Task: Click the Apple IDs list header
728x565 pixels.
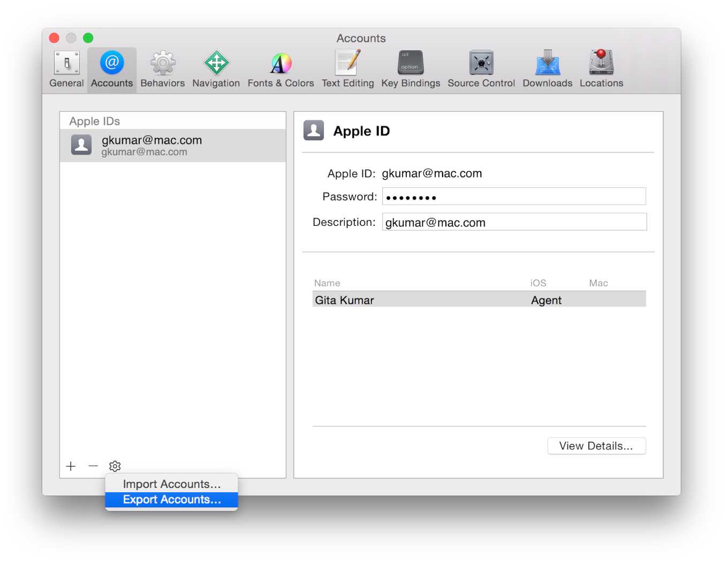Action: click(x=95, y=121)
